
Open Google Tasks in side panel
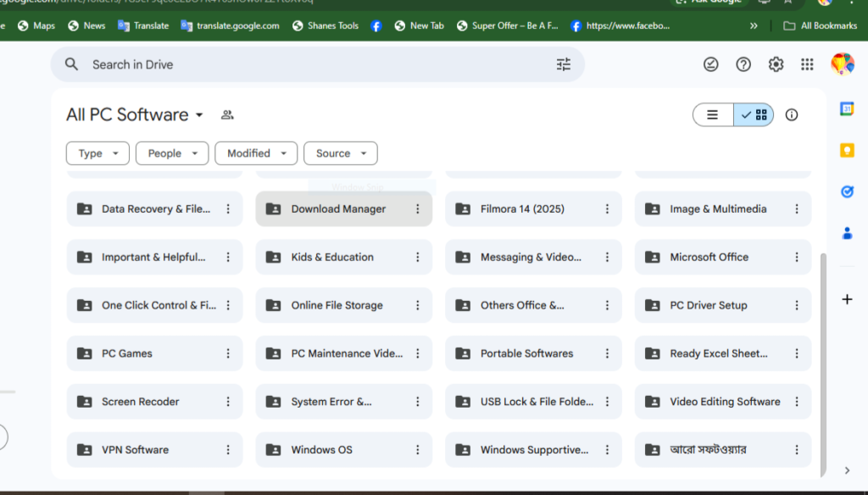(x=846, y=192)
